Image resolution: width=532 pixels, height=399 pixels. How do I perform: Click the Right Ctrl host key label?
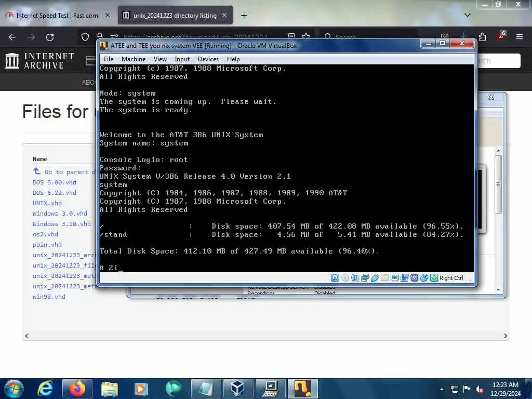click(451, 278)
